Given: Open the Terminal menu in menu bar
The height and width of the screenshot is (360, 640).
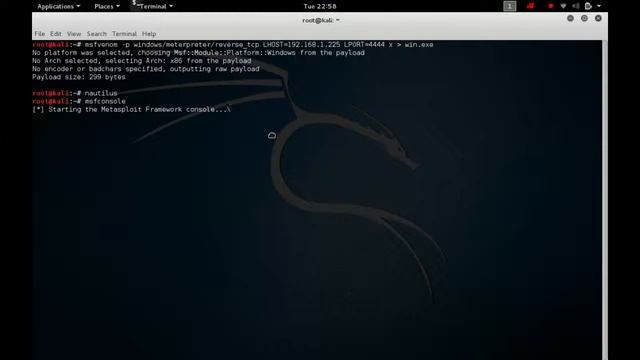Looking at the screenshot, I should (x=124, y=34).
